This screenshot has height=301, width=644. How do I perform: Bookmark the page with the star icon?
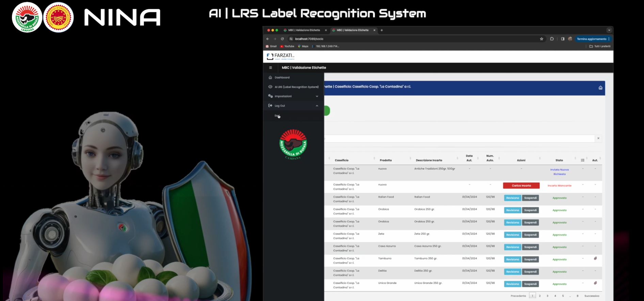click(542, 39)
